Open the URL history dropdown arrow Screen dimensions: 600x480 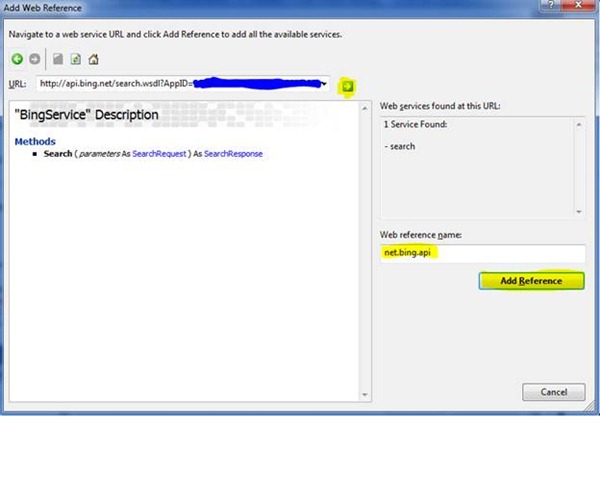[x=324, y=83]
